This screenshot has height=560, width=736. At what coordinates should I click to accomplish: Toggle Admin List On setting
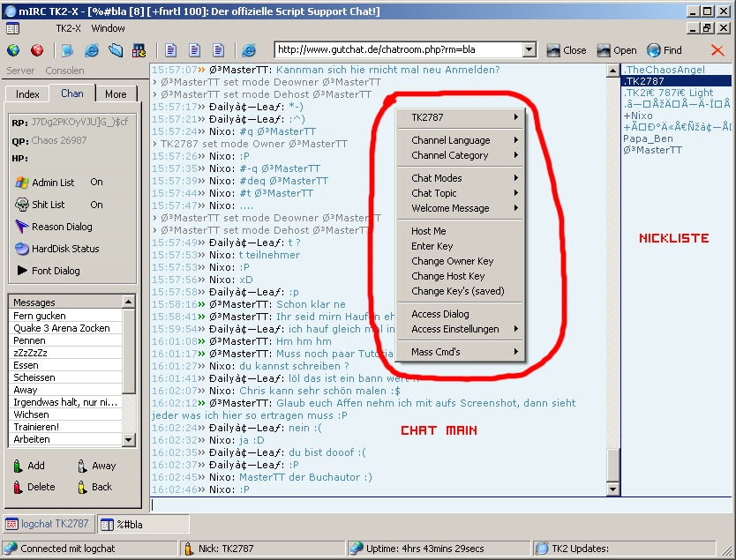[x=96, y=183]
